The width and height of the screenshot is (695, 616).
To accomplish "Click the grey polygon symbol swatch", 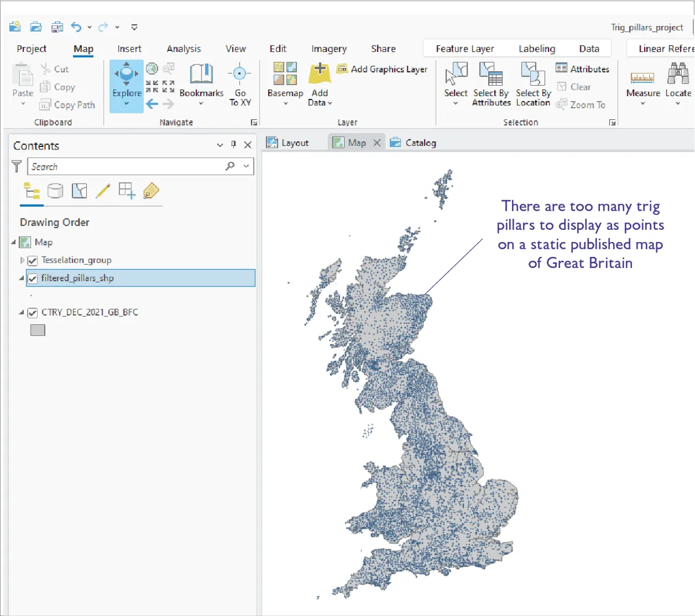I will pos(38,330).
